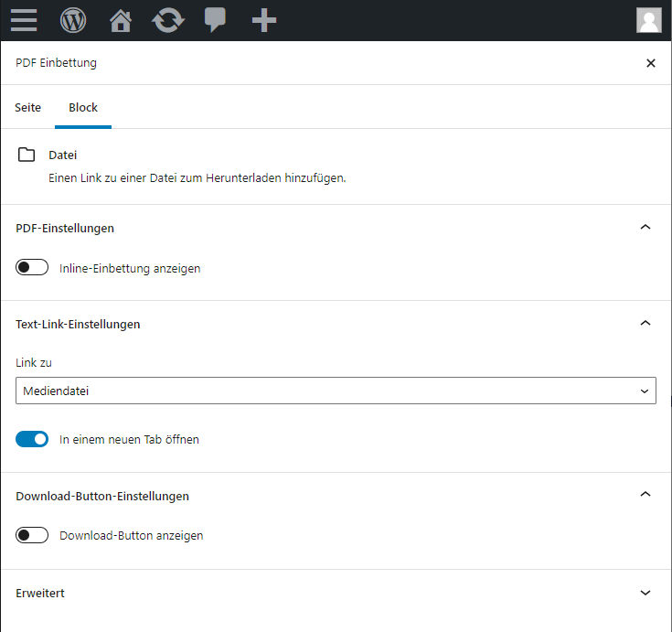
Task: Open the hamburger menu in admin bar
Action: (24, 20)
